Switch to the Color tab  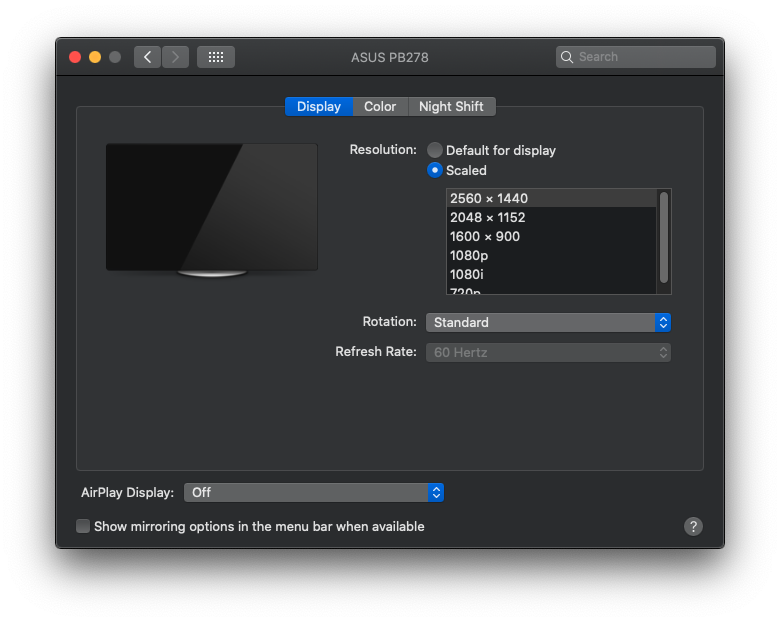click(x=380, y=106)
